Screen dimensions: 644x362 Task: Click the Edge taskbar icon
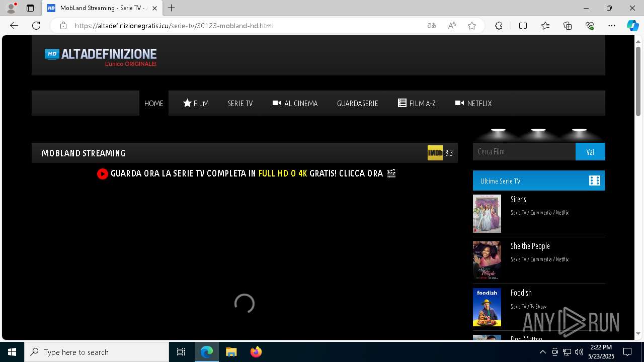207,352
